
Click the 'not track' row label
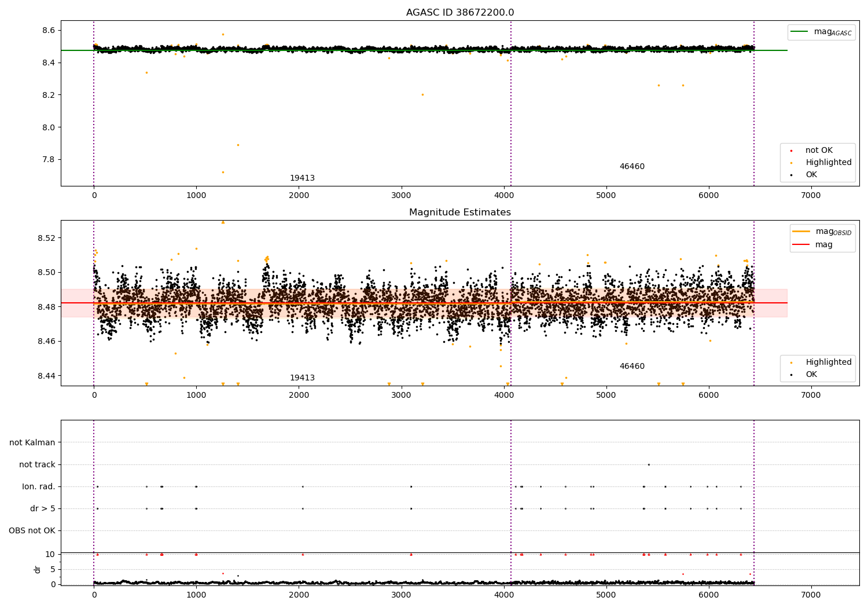click(x=37, y=465)
